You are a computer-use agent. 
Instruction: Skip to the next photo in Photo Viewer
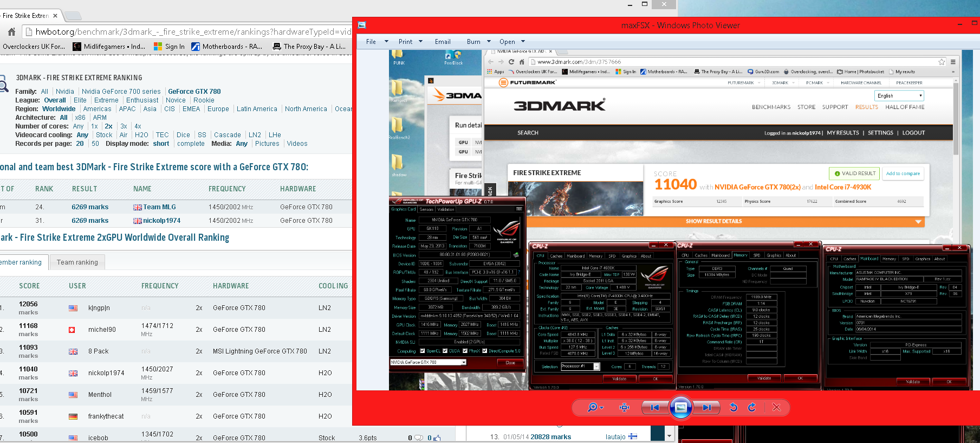click(706, 407)
